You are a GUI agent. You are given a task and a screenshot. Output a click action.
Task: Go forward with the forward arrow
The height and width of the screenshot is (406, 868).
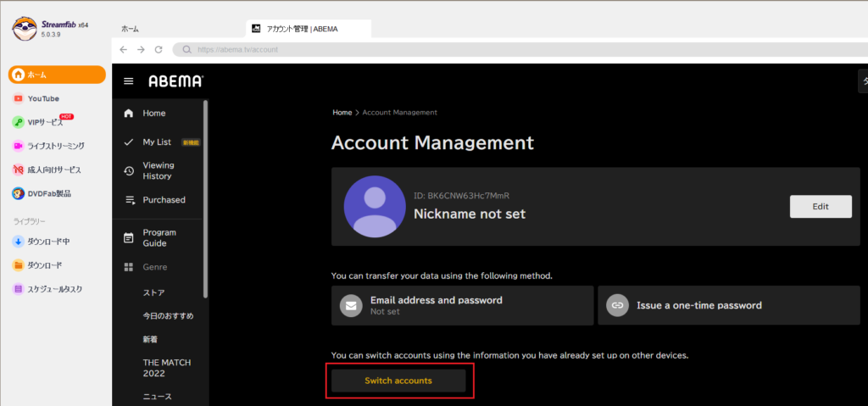click(142, 49)
